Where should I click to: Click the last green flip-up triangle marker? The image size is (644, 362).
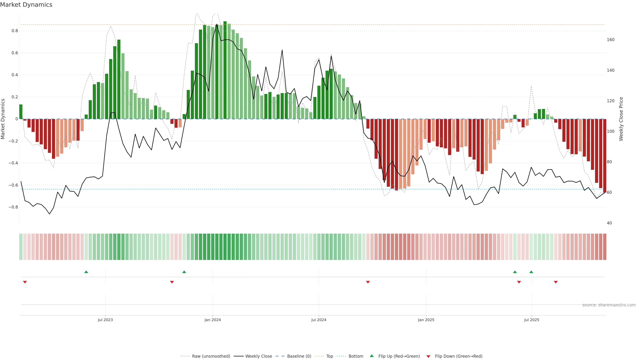click(x=531, y=272)
